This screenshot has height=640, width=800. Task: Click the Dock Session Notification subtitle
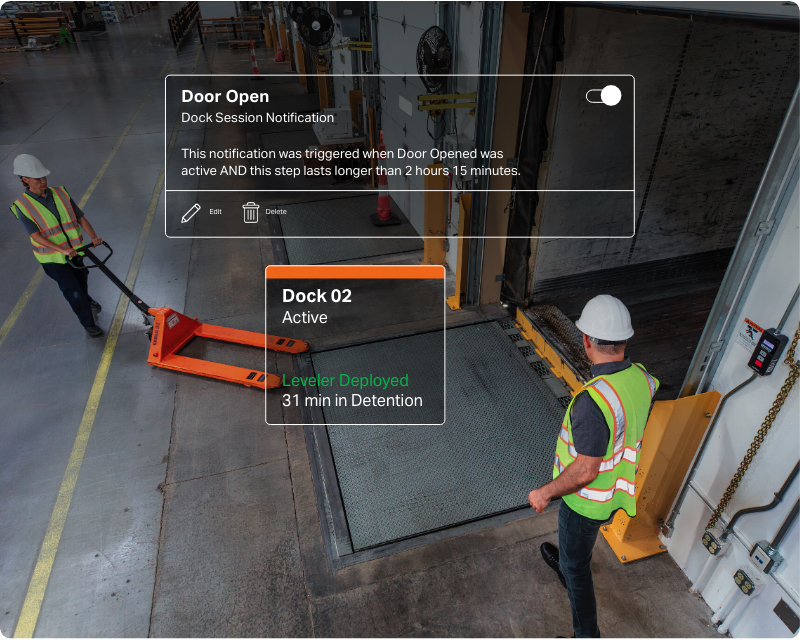[257, 118]
